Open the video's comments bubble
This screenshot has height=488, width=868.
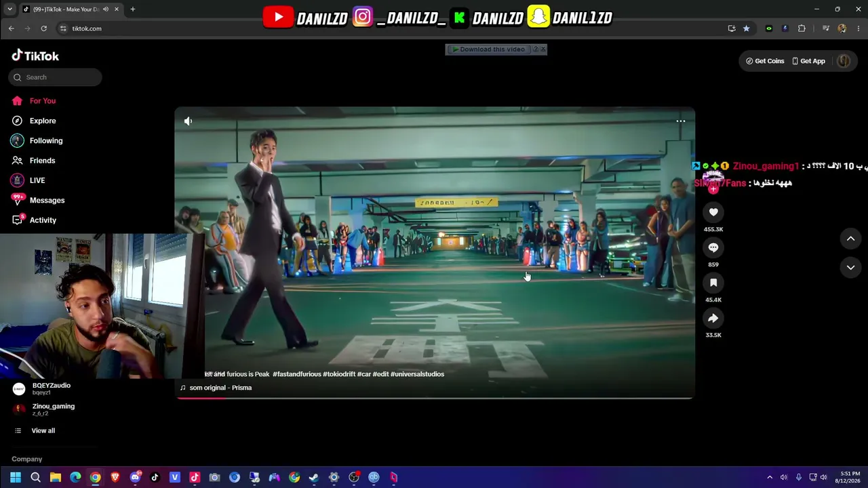(x=713, y=247)
